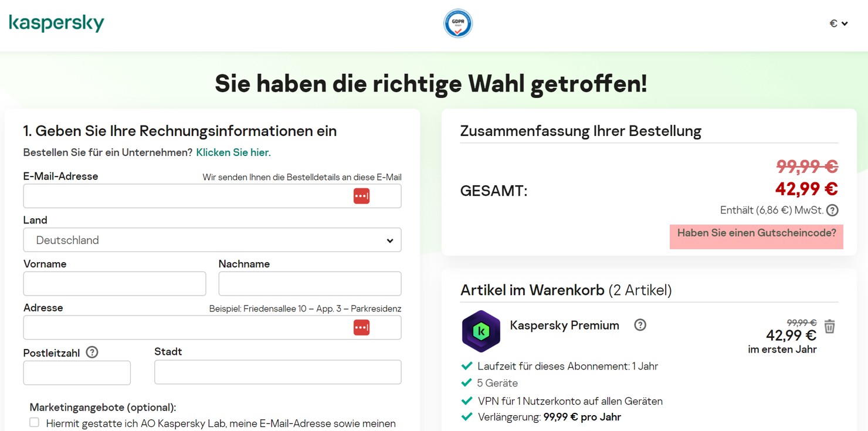Open the MwSt. help icon
The height and width of the screenshot is (431, 868).
tap(832, 210)
